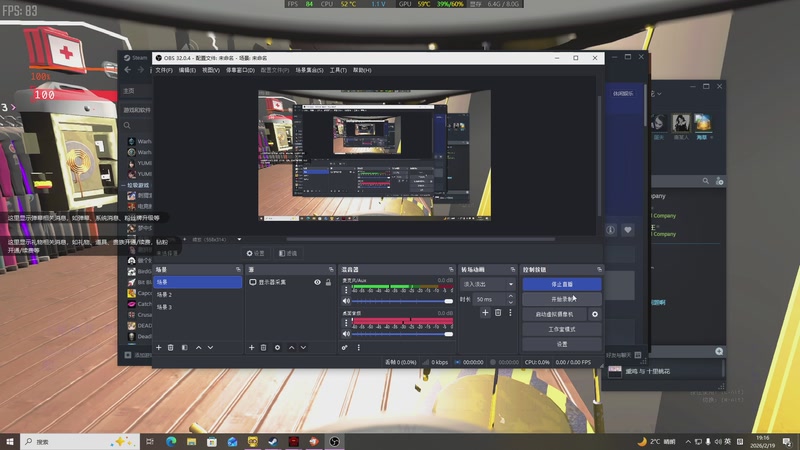Open virtual camera settings gear icon

coord(595,314)
